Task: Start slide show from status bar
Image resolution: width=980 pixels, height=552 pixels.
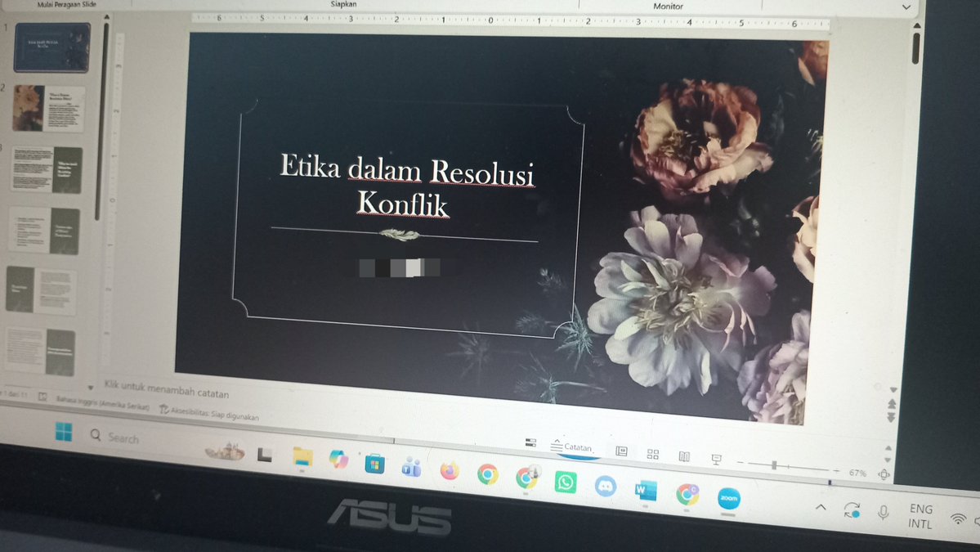Action: (716, 460)
